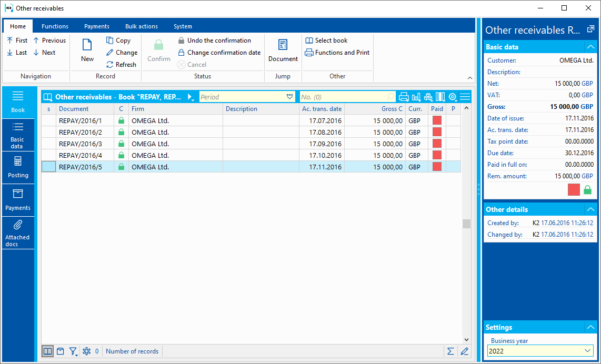Click the printer icon in grid header
601x364 pixels.
tap(404, 97)
